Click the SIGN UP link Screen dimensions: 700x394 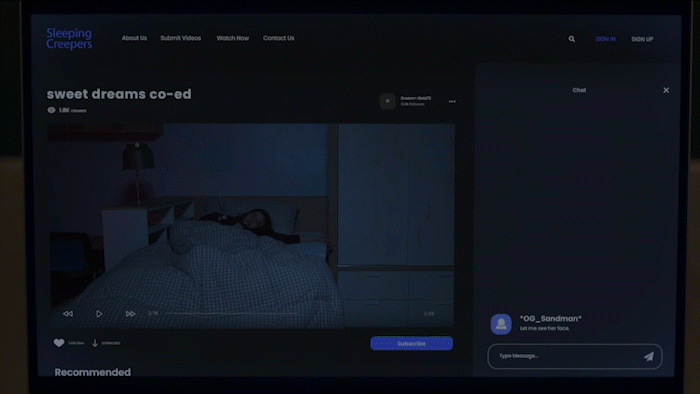[642, 39]
